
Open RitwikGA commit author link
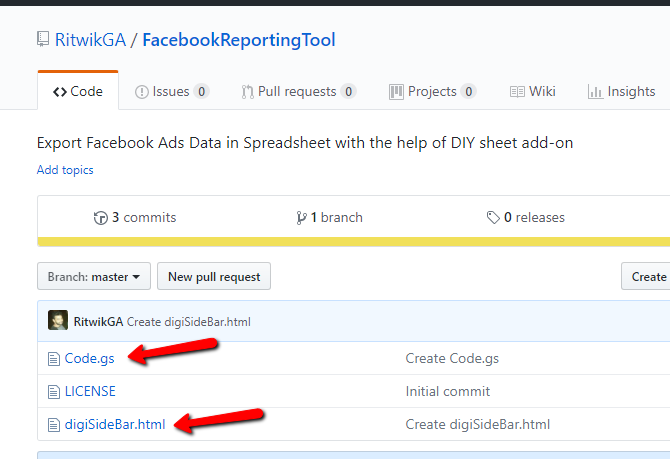[x=98, y=322]
